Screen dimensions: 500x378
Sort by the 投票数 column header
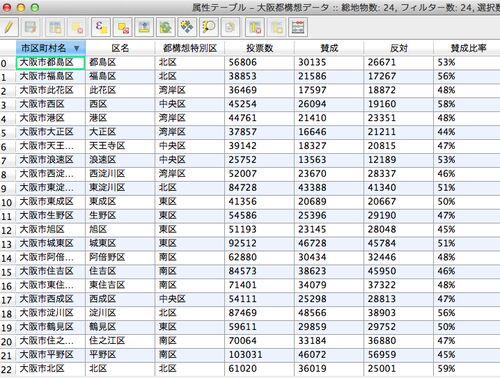coord(260,48)
